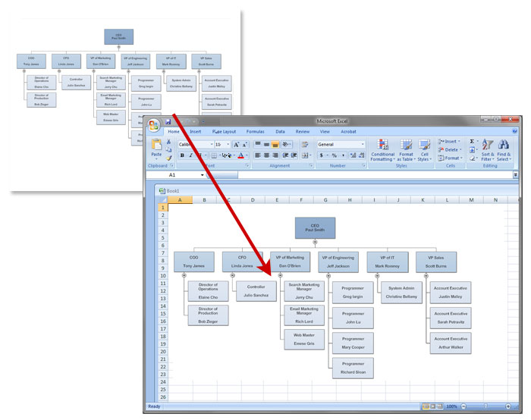The image size is (531, 420).
Task: Click the Cut scissors icon
Action: [168, 142]
